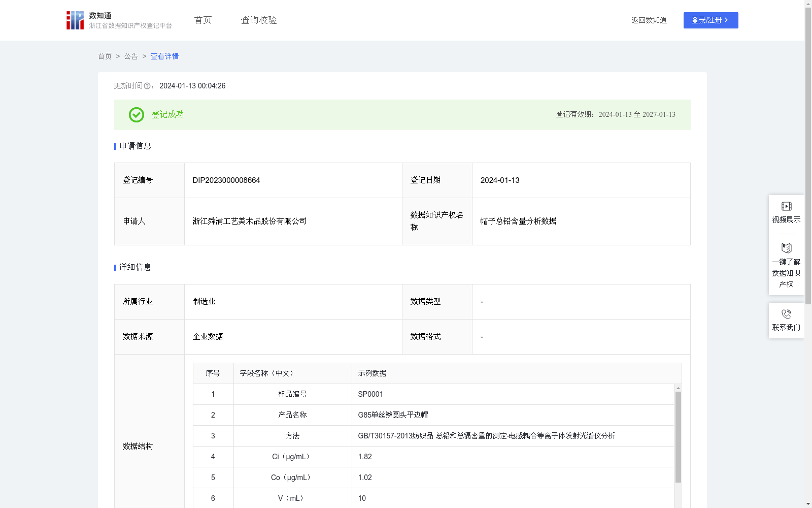The width and height of the screenshot is (812, 508).
Task: Click the green 登记成功 checkmark icon
Action: pyautogui.click(x=137, y=115)
